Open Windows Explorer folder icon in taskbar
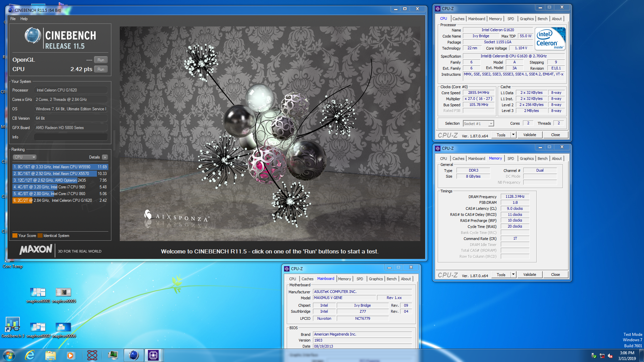The height and width of the screenshot is (362, 644). (x=50, y=355)
